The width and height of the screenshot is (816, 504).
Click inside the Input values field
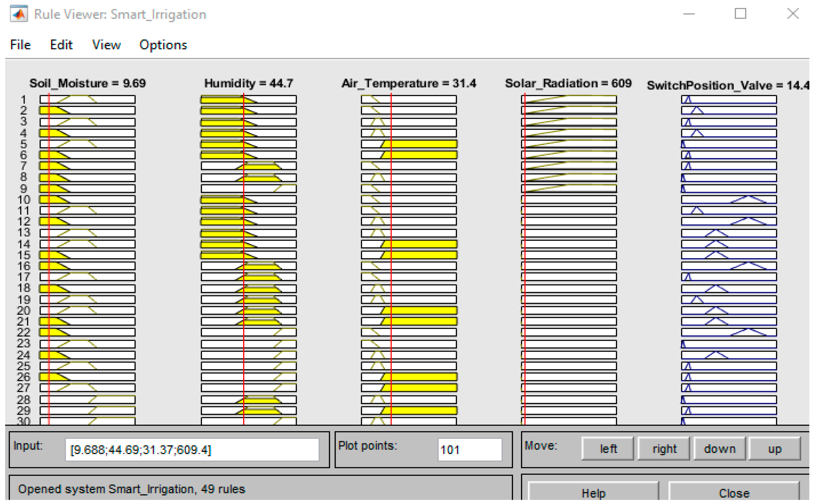click(x=192, y=450)
